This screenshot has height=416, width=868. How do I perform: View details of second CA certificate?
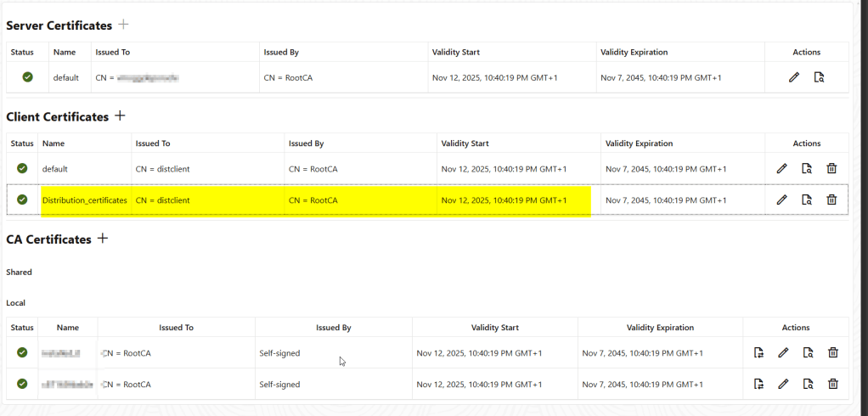(x=808, y=384)
